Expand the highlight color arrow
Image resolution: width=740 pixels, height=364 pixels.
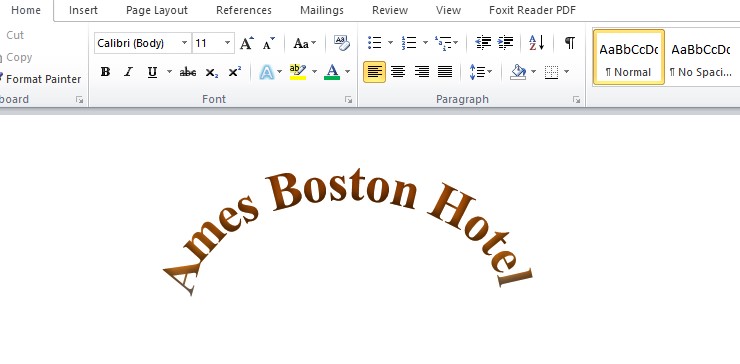[x=314, y=72]
